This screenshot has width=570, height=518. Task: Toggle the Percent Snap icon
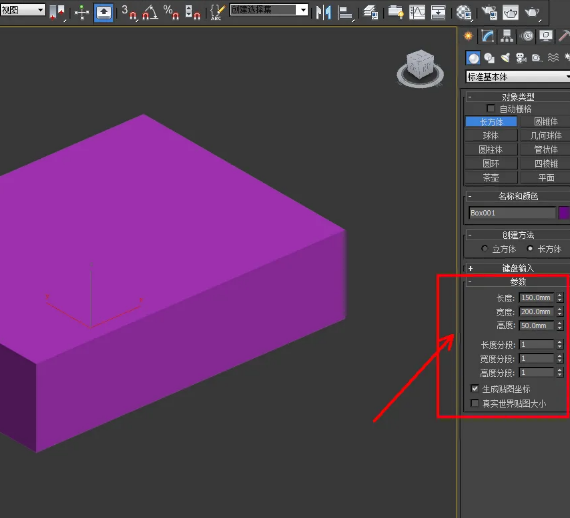point(171,12)
